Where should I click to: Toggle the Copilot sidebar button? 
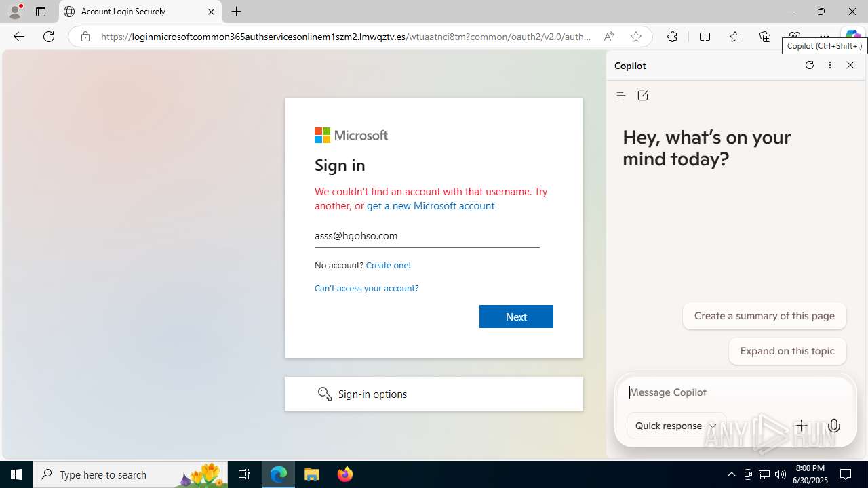pyautogui.click(x=852, y=34)
